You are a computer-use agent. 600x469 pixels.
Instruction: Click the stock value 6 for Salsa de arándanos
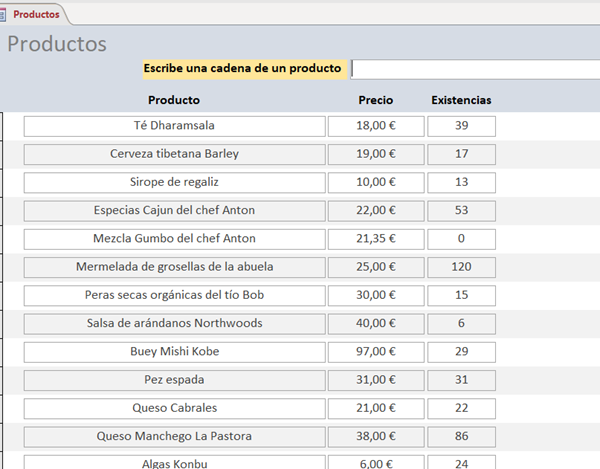point(461,324)
